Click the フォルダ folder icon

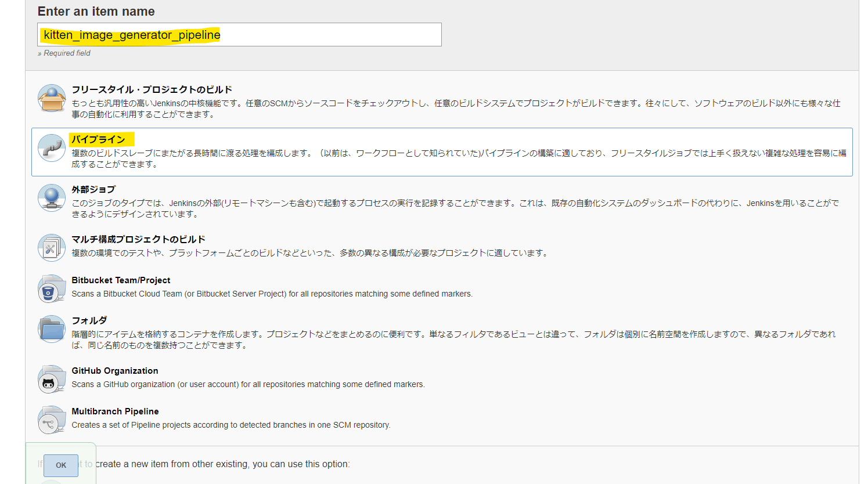[x=51, y=328]
